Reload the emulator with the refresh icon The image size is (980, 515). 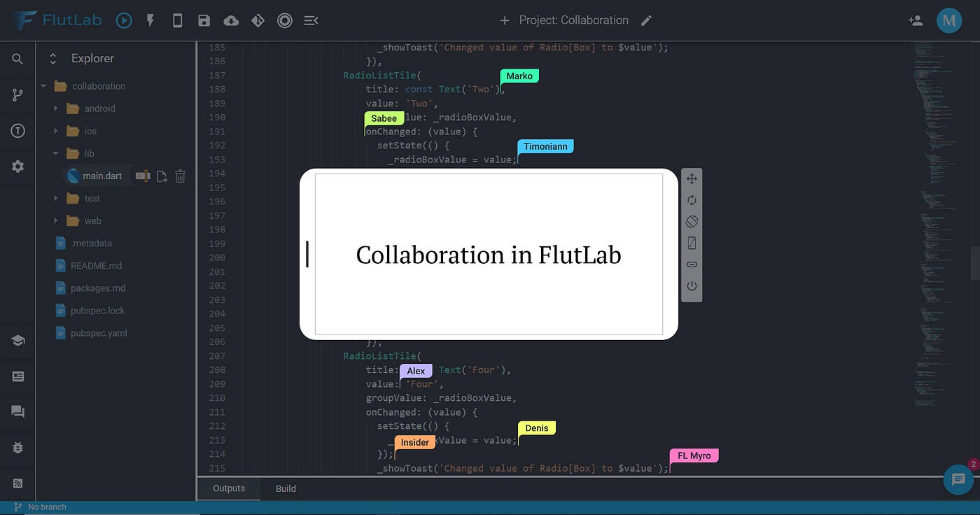point(692,200)
